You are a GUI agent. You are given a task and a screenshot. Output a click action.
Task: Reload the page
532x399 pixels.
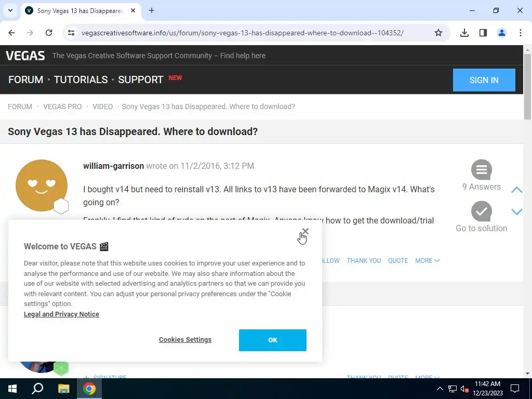pos(49,33)
